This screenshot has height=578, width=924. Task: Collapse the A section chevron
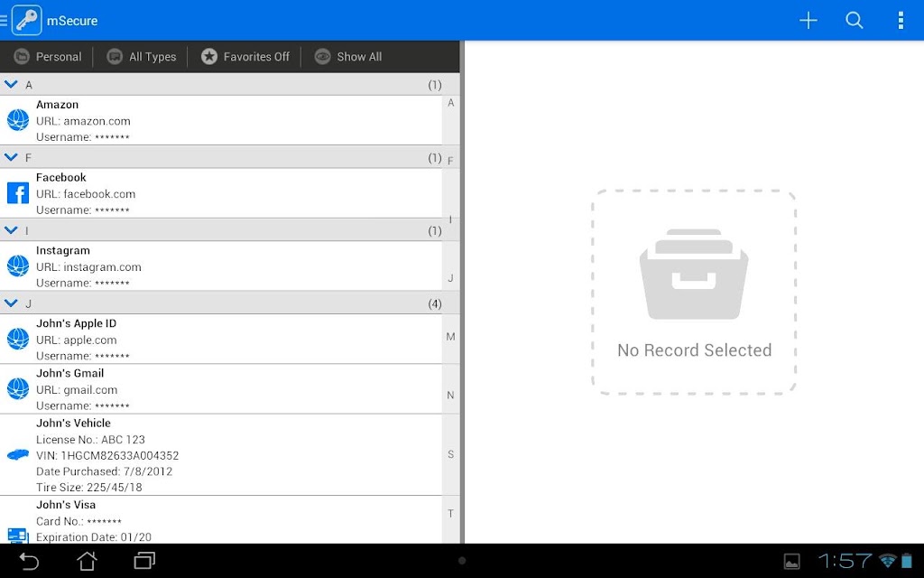pos(11,84)
